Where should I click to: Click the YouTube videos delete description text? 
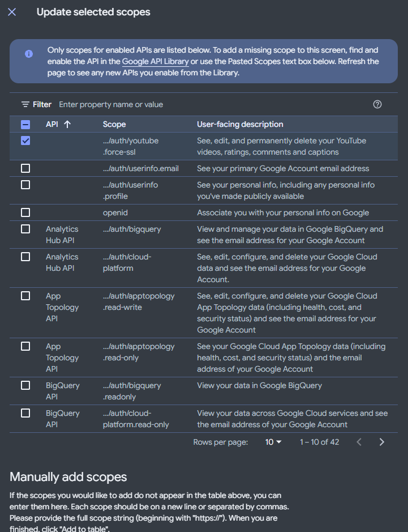tap(282, 146)
